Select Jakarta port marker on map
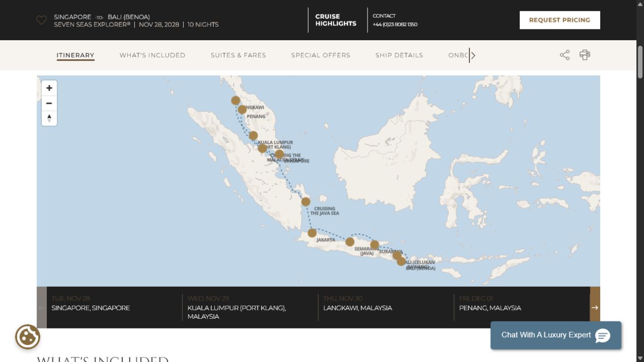 [x=312, y=233]
